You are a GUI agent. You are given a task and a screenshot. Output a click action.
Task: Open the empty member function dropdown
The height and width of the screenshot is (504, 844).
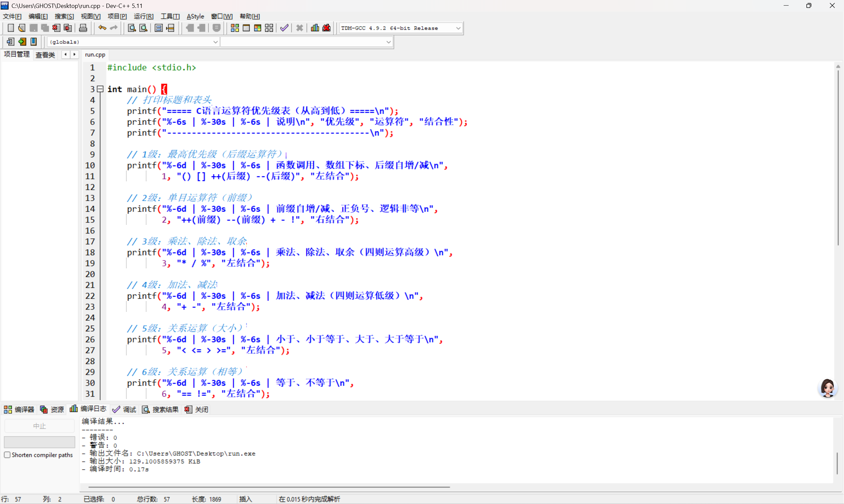[388, 42]
